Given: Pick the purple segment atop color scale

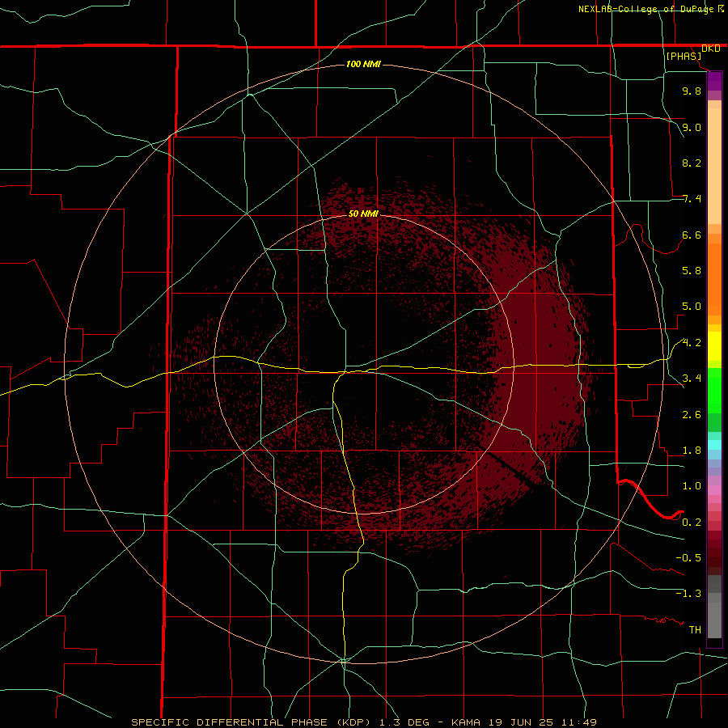Looking at the screenshot, I should [x=714, y=81].
